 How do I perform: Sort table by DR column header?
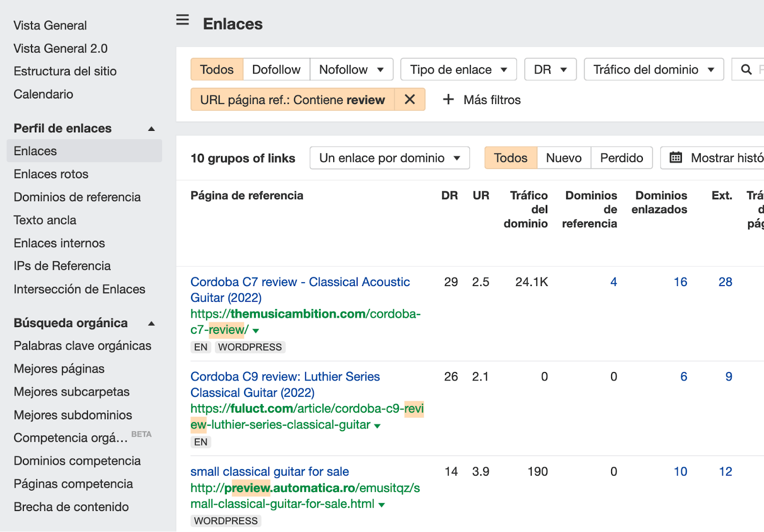tap(449, 196)
